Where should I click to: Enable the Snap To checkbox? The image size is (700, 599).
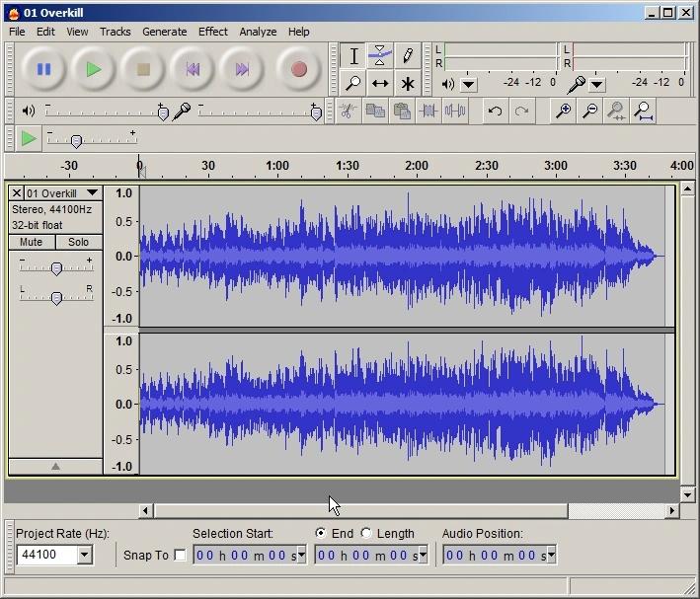point(180,555)
